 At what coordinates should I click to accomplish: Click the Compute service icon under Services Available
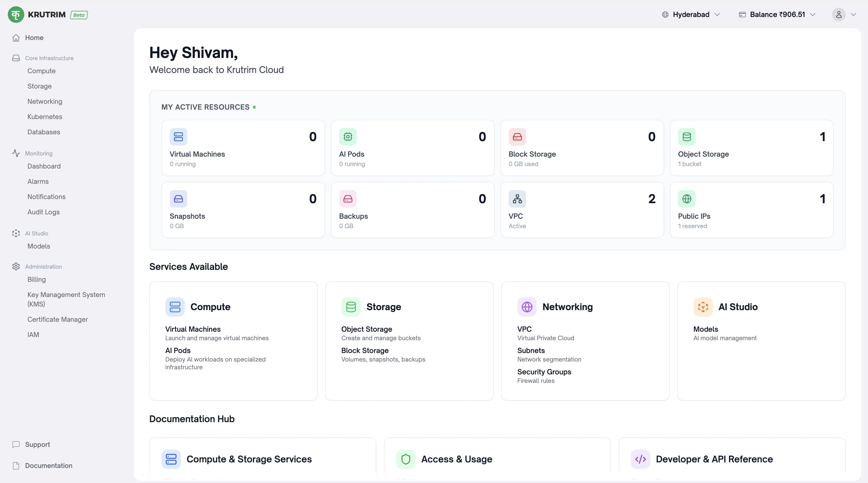[x=175, y=307]
